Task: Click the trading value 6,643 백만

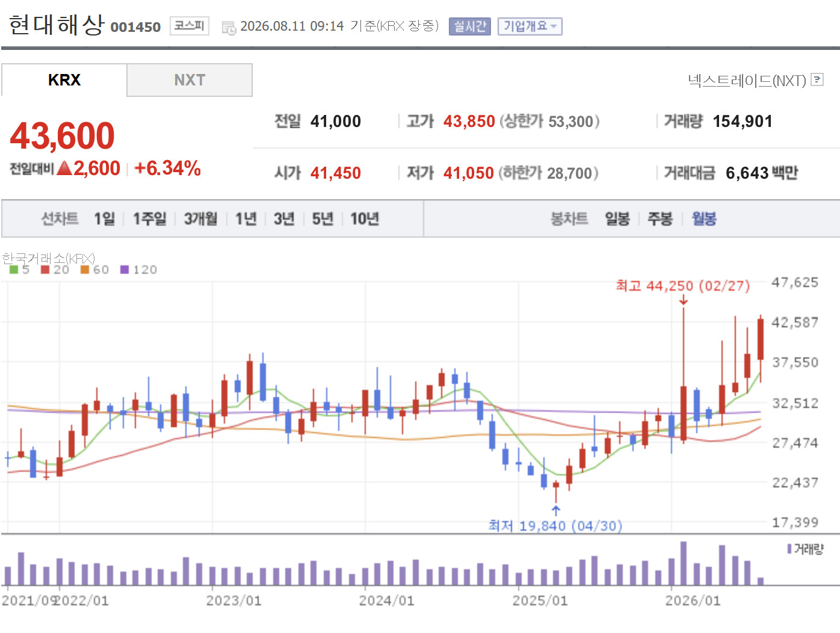Action: (762, 173)
